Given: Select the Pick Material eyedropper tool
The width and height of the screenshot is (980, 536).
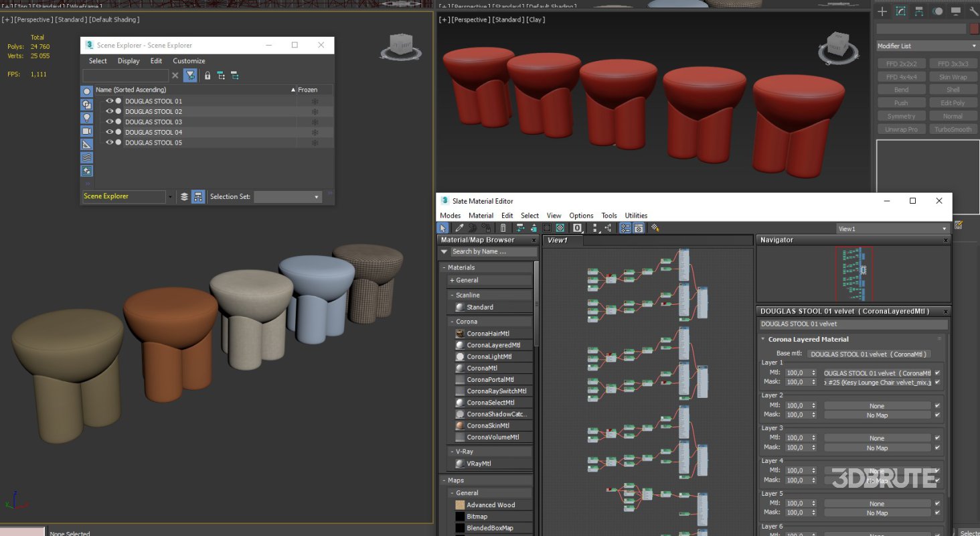Looking at the screenshot, I should [459, 228].
